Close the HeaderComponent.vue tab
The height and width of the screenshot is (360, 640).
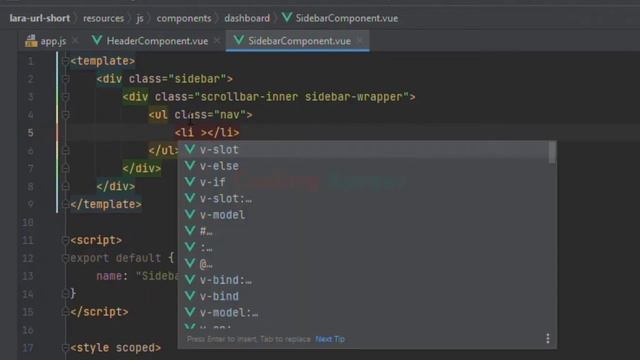(217, 41)
